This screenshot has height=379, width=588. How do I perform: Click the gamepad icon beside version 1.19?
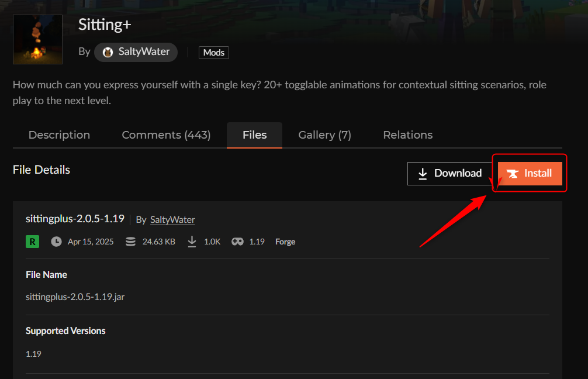tap(237, 242)
